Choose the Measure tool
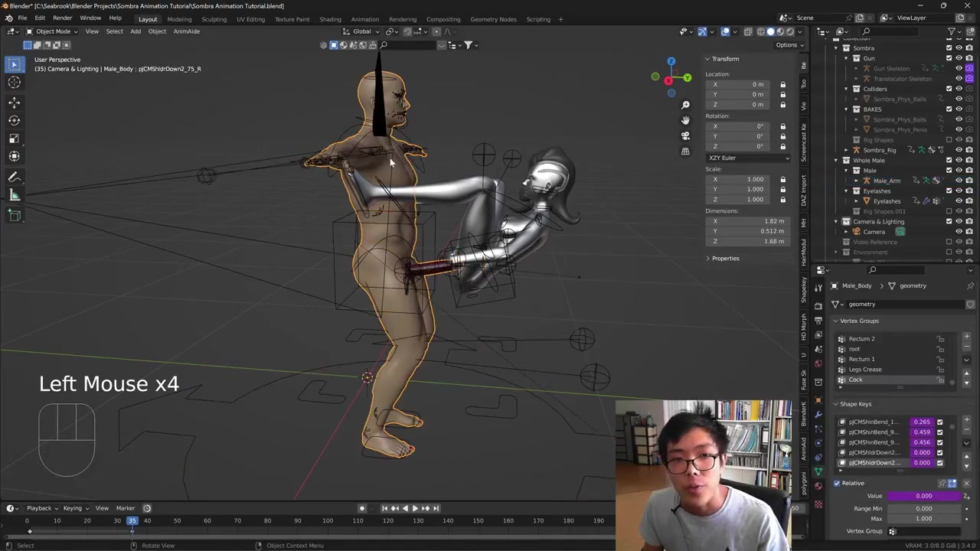This screenshot has width=980, height=551. pos(14,195)
